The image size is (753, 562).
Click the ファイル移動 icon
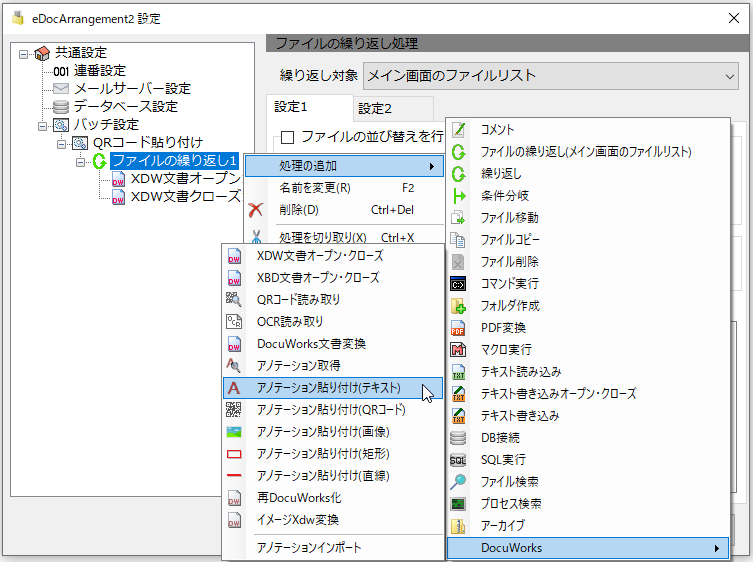459,218
